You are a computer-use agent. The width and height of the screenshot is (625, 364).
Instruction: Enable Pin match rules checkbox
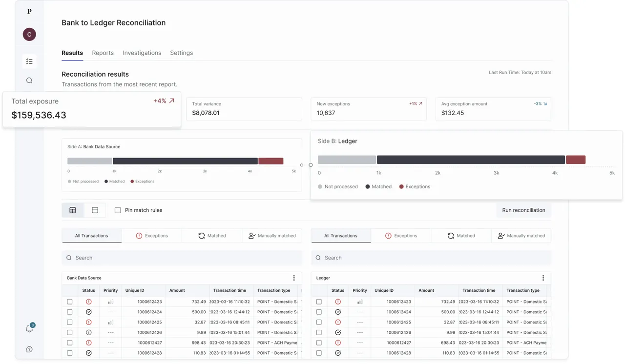pos(118,210)
